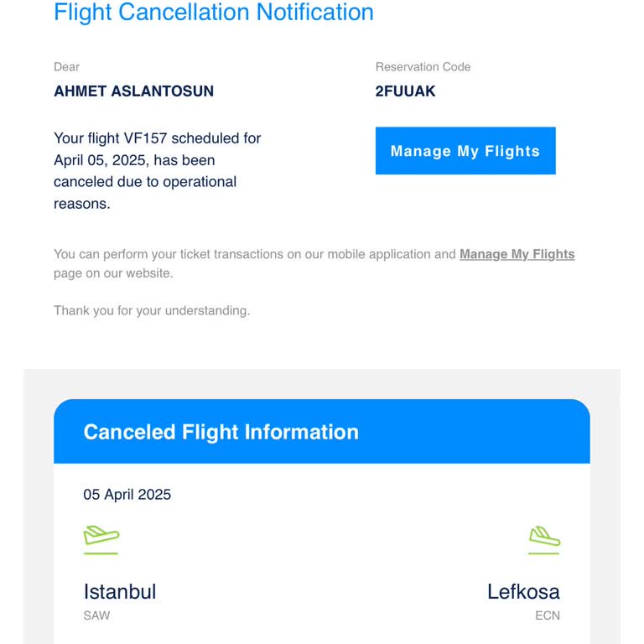Click the SAW airport code
The image size is (644, 644).
pos(96,615)
